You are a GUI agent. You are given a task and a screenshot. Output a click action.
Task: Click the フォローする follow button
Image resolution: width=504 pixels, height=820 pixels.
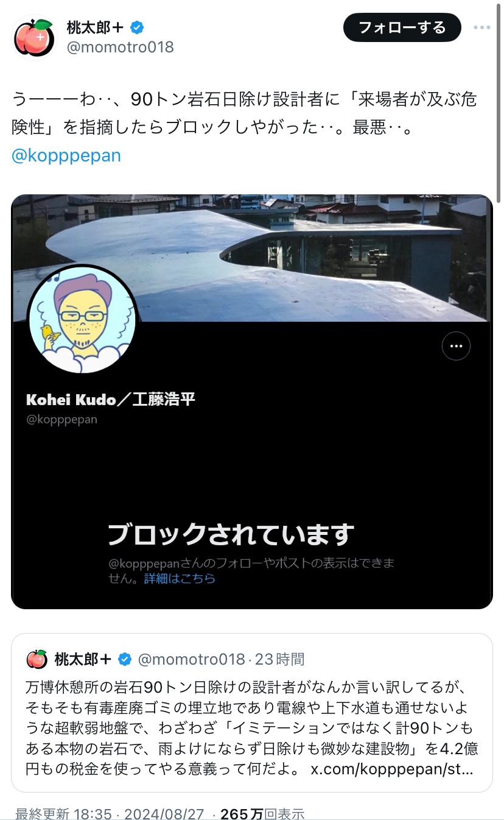[402, 27]
